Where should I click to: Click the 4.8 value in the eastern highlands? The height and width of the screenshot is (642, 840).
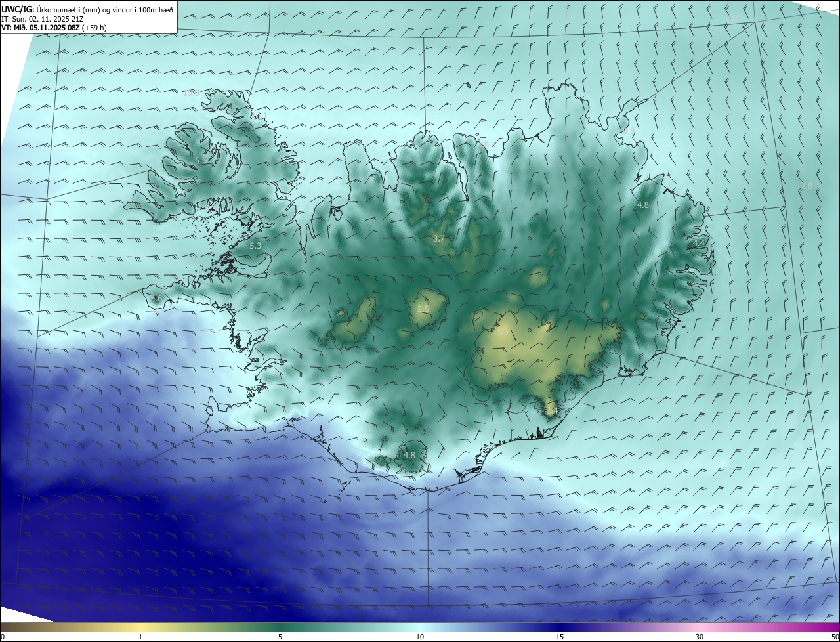(643, 205)
